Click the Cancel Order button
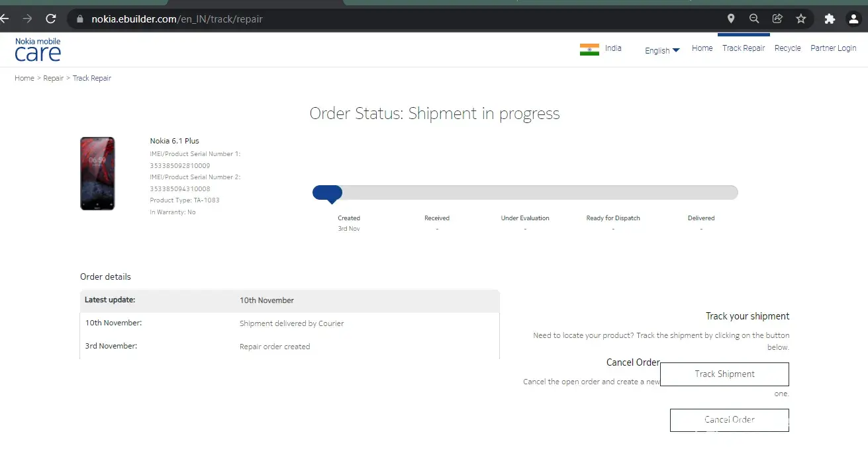This screenshot has height=459, width=868. (729, 420)
